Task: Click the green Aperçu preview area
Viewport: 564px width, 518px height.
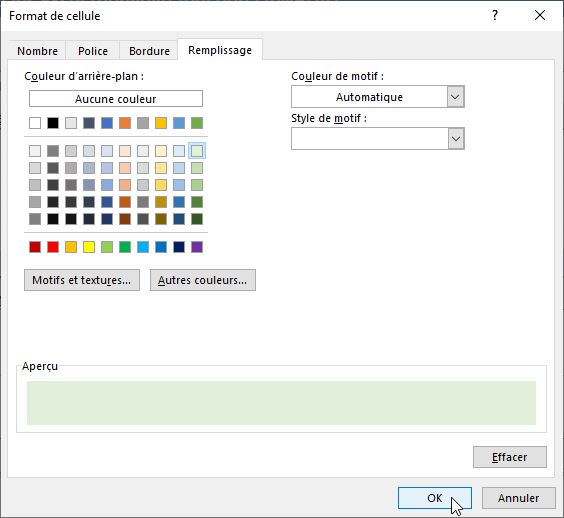Action: [x=281, y=403]
